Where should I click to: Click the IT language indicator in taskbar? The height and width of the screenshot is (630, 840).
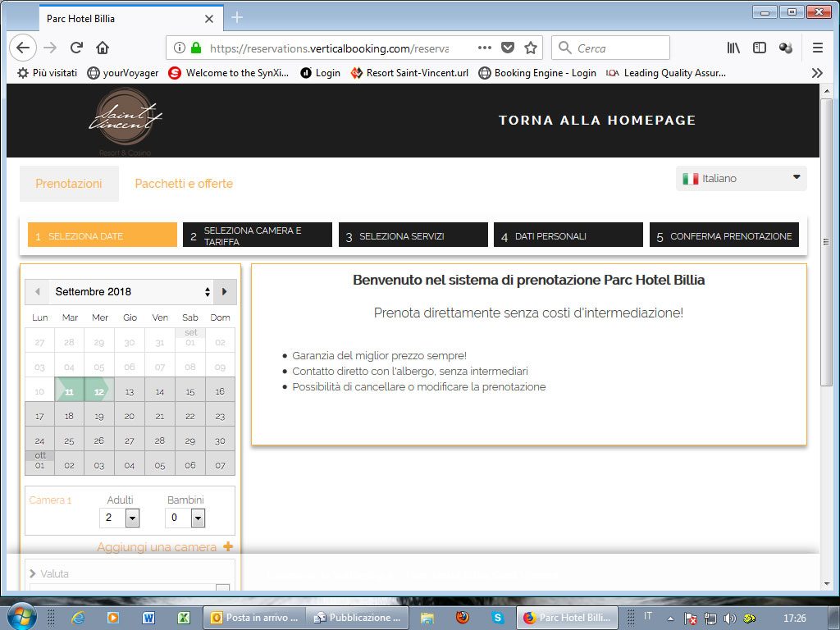648,616
